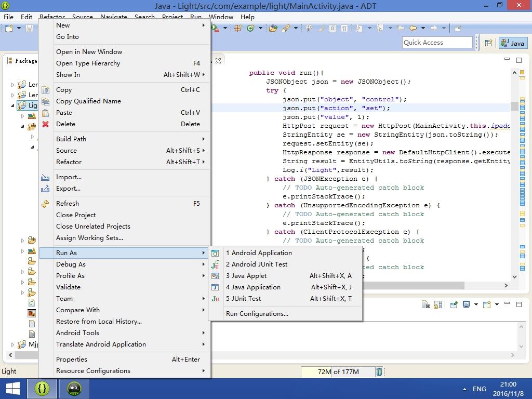Click the Quick Access search field
This screenshot has width=532, height=399.
pos(437,43)
